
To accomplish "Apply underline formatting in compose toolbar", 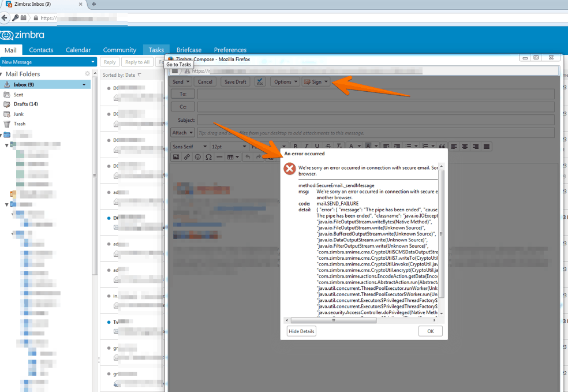I will click(317, 146).
